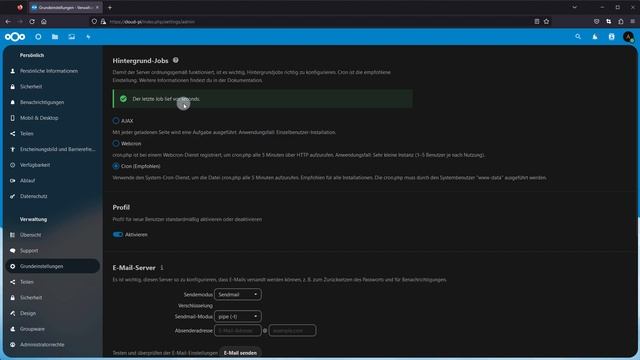Open the Dashboard app icon

pyautogui.click(x=38, y=37)
